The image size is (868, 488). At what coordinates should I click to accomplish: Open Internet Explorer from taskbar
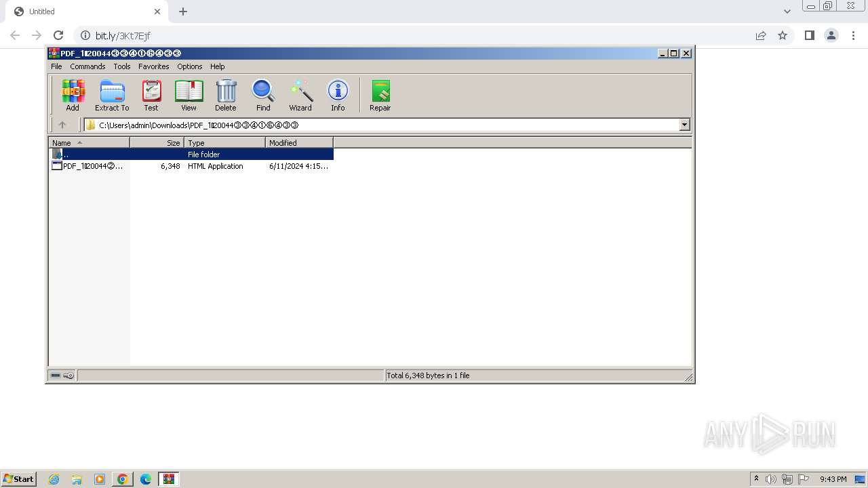[x=54, y=479]
